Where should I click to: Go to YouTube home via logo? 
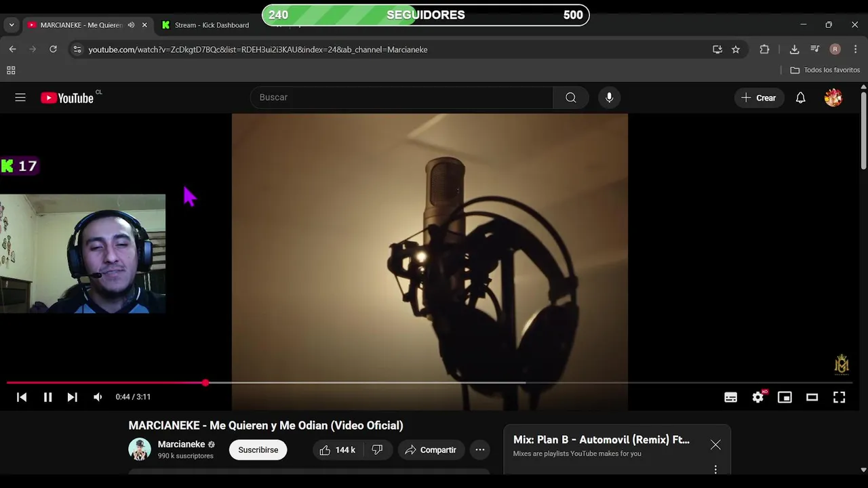click(x=67, y=98)
